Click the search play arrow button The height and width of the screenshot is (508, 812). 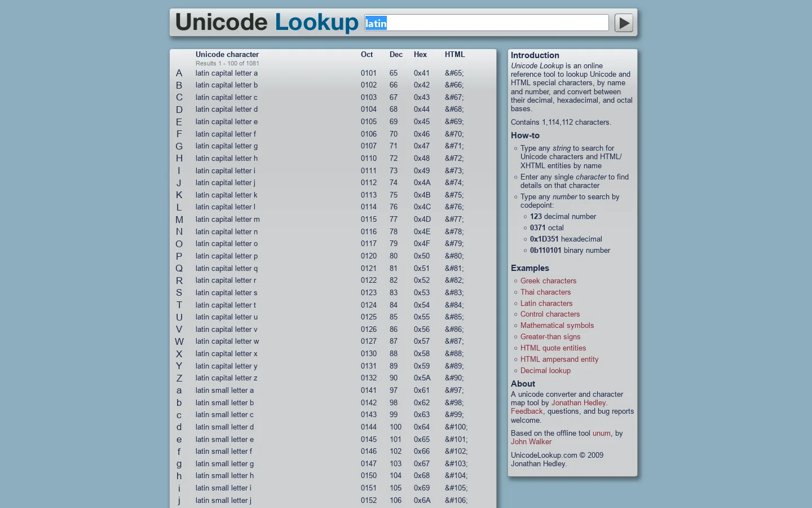click(624, 23)
